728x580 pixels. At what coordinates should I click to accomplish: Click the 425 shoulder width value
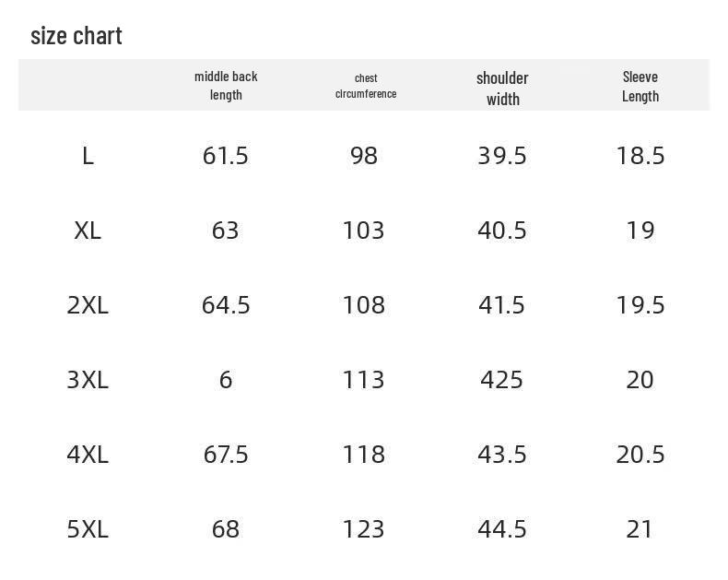[x=501, y=380]
